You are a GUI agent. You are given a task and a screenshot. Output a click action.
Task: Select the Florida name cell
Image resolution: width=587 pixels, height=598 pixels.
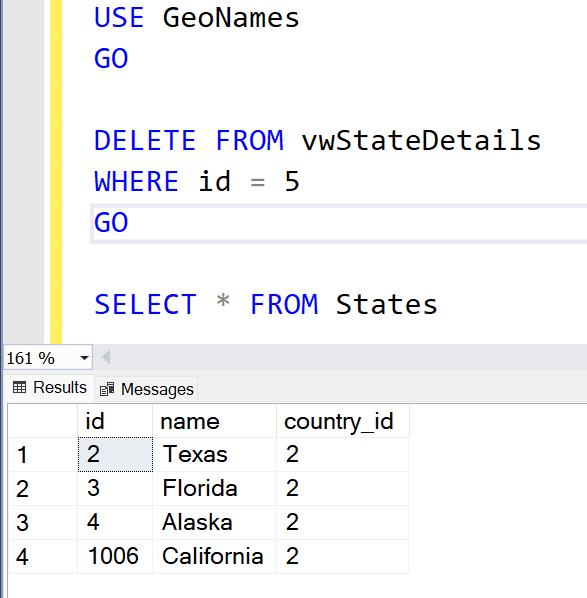coord(214,489)
